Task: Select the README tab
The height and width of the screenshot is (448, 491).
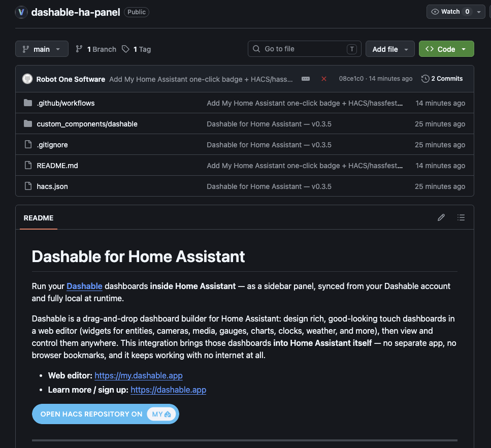Action: [x=39, y=218]
